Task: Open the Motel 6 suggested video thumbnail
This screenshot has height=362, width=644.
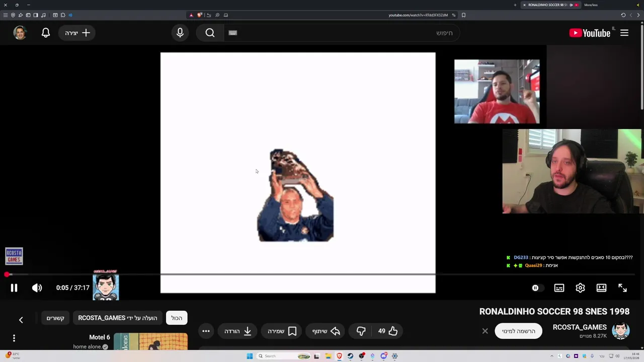Action: pos(150,341)
